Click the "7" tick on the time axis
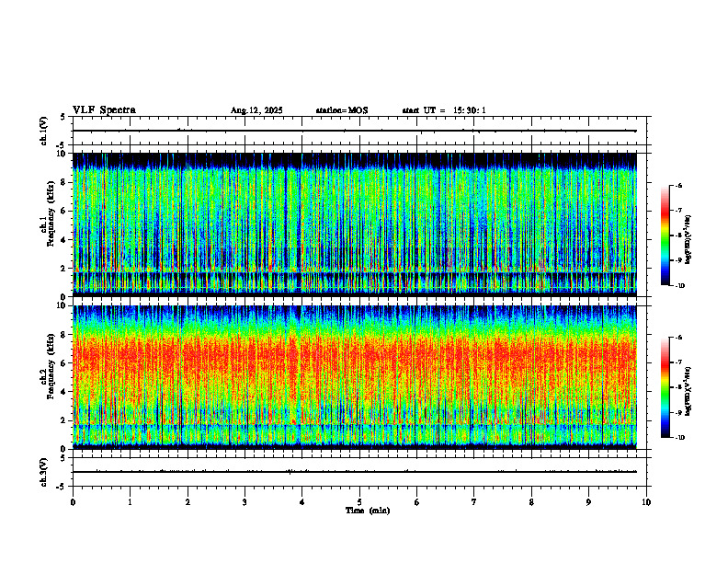The width and height of the screenshot is (728, 563). coord(474,502)
